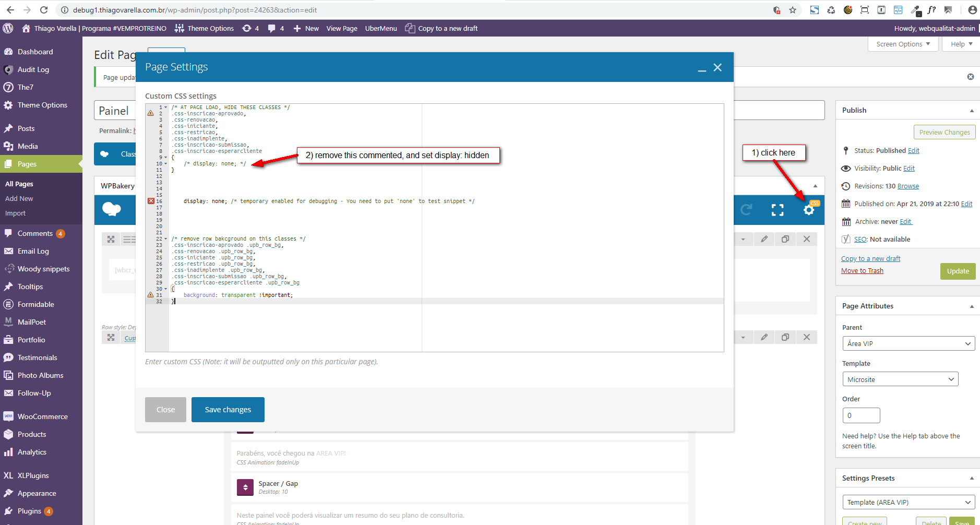The image size is (980, 525).
Task: Click the Update button
Action: pyautogui.click(x=958, y=271)
